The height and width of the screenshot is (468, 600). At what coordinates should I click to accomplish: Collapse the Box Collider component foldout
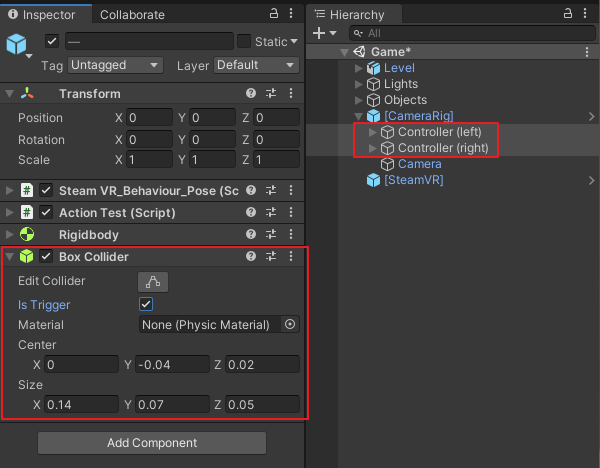pyautogui.click(x=9, y=257)
